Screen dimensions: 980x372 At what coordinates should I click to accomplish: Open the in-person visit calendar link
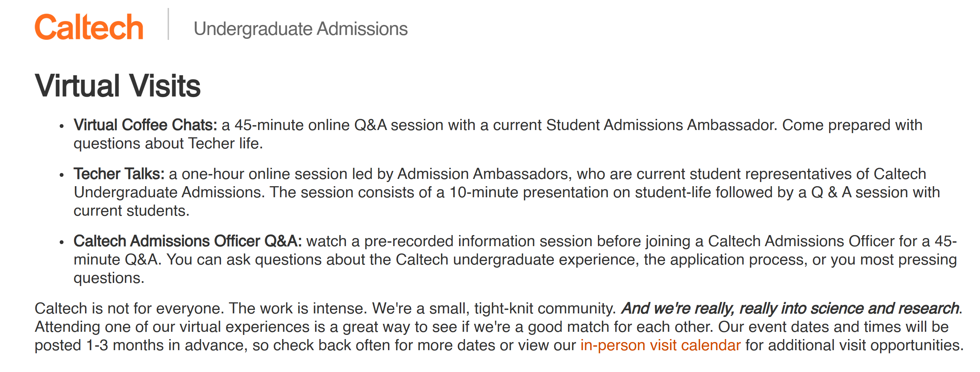(660, 345)
